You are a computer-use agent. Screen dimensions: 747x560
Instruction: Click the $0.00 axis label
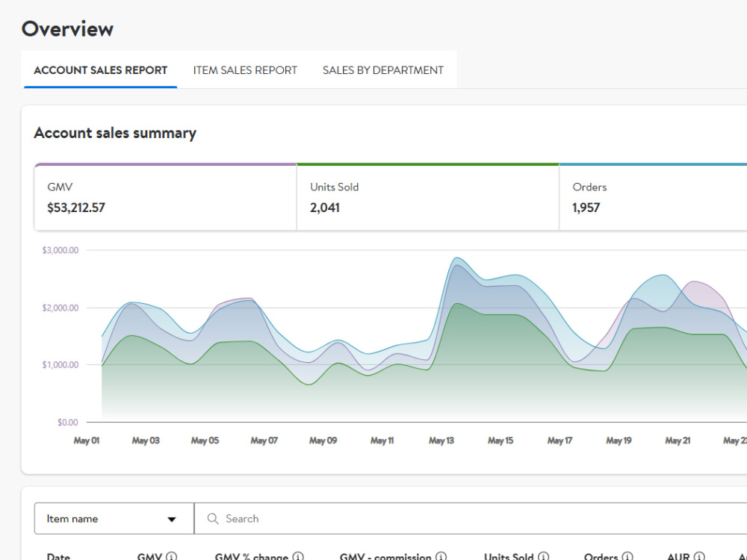[x=68, y=423]
